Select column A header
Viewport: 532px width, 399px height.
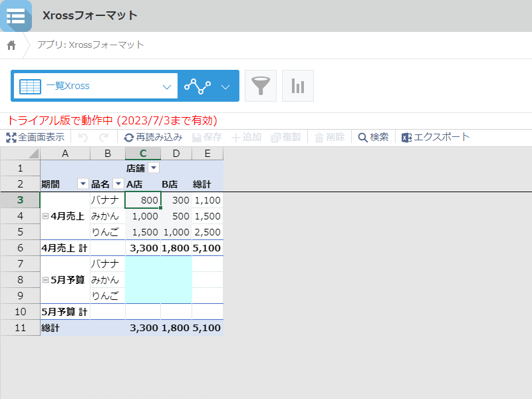point(65,154)
